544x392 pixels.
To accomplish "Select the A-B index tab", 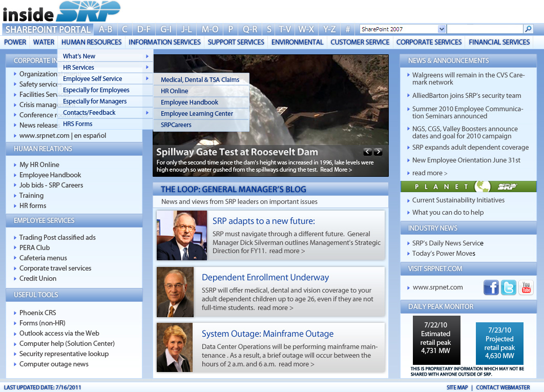I will tap(106, 30).
